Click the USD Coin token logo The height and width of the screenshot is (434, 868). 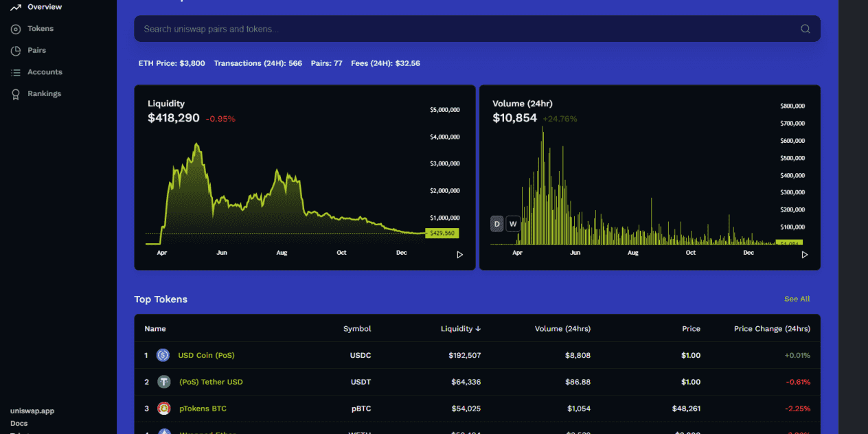point(163,355)
